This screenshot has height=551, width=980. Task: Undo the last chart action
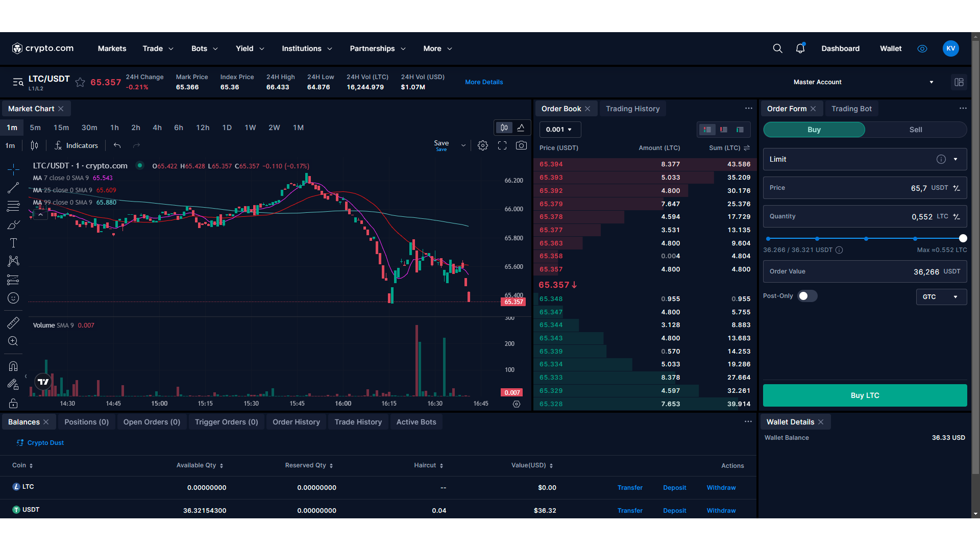coord(117,145)
